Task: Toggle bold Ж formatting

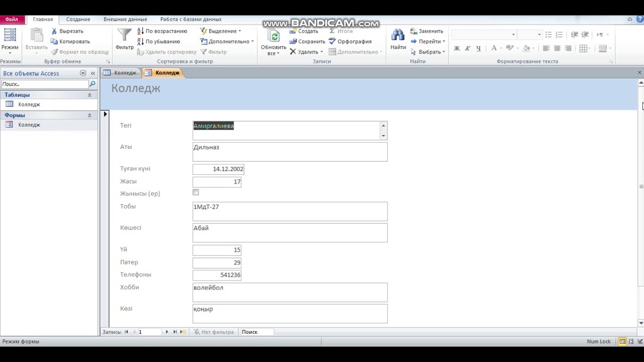Action: (x=456, y=48)
